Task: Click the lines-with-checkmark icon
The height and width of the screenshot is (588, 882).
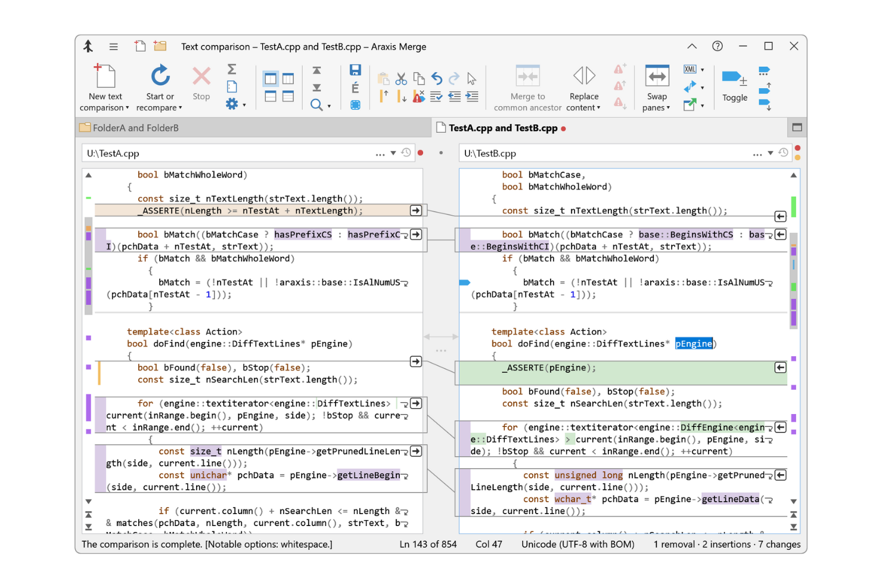Action: 437,96
